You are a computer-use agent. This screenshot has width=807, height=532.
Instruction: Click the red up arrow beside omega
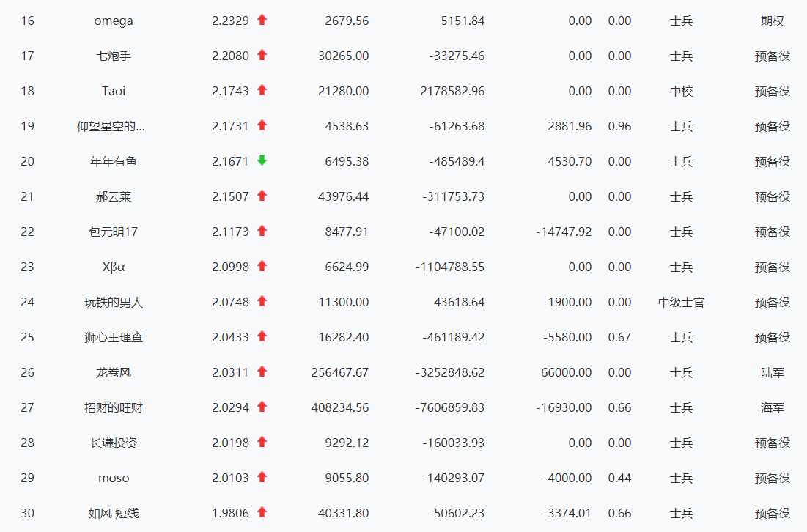(x=262, y=20)
